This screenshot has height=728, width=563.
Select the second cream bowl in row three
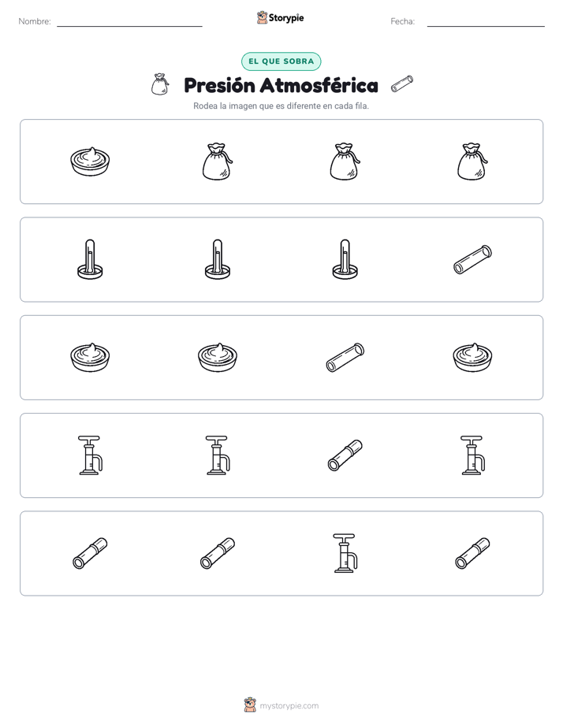218,358
